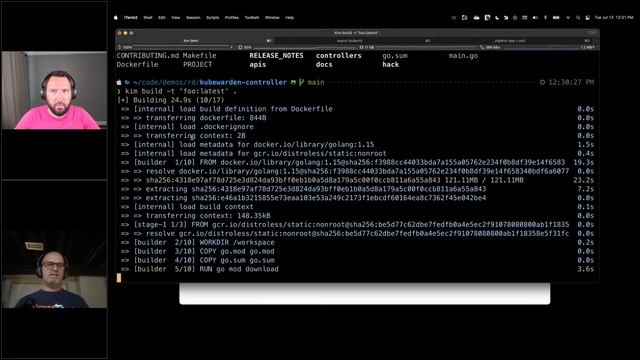Open the Scripts menu
The height and width of the screenshot is (360, 640).
tap(212, 18)
